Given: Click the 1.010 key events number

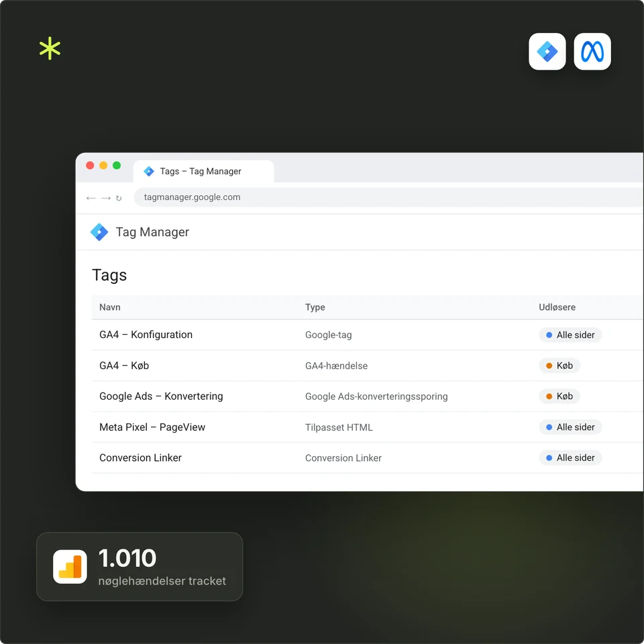Looking at the screenshot, I should (x=127, y=558).
